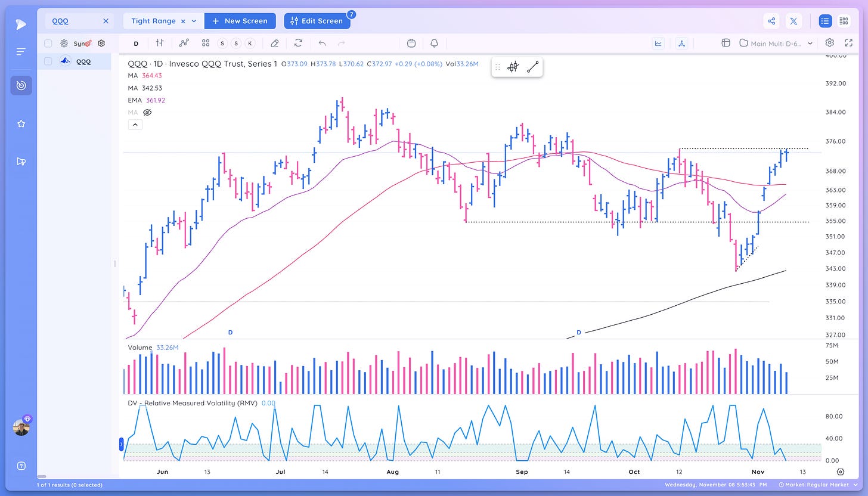Open the screener radar sidebar icon
Screen dimensions: 868x496
click(x=21, y=85)
